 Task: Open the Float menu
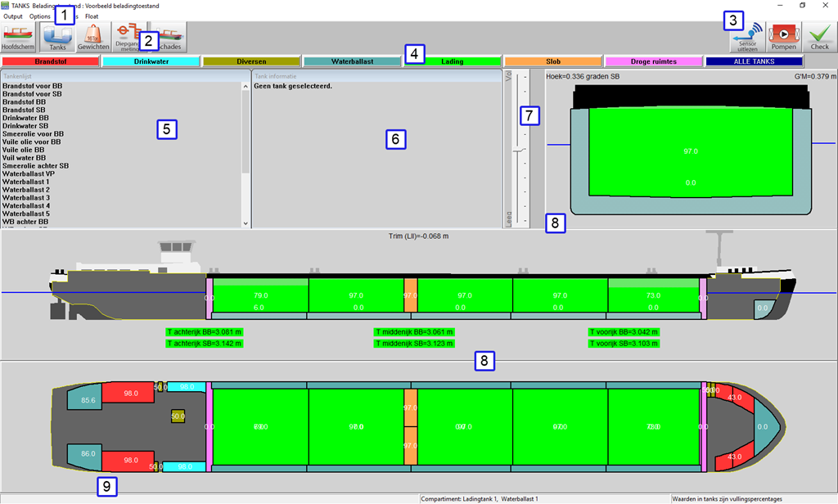[x=92, y=16]
